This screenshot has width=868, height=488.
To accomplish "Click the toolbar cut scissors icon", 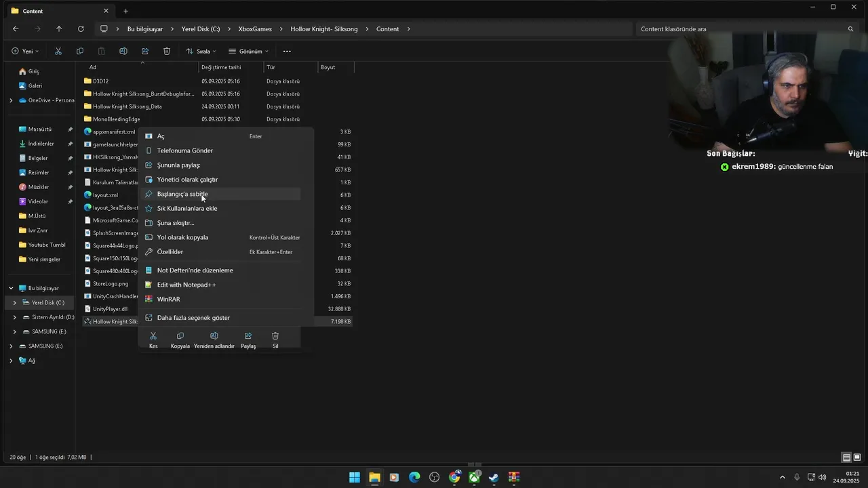I will click(x=58, y=51).
